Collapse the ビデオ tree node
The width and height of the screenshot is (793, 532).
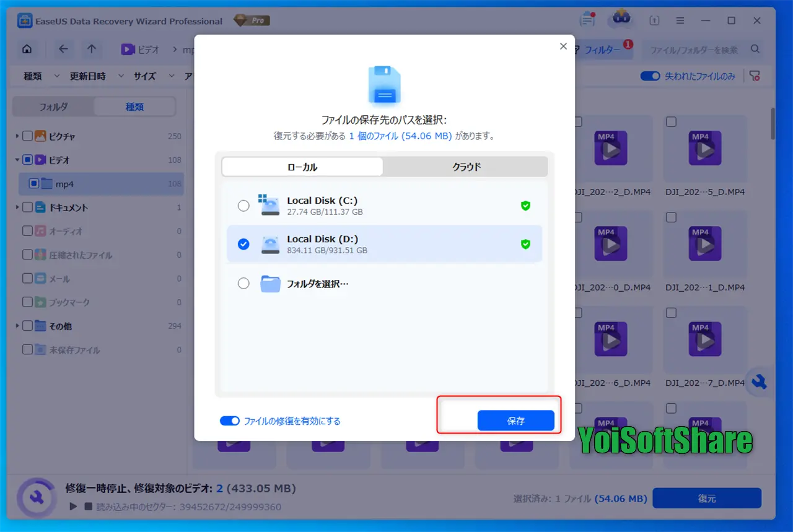tap(17, 160)
